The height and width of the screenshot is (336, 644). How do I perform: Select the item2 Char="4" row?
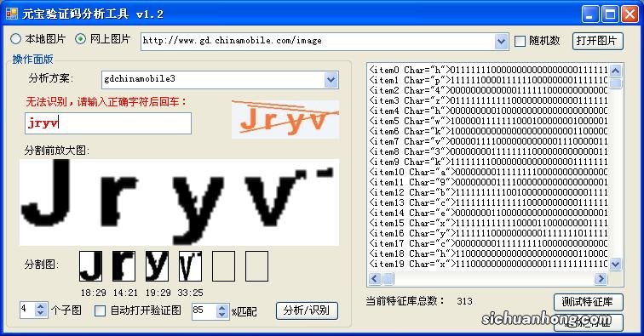pyautogui.click(x=488, y=90)
